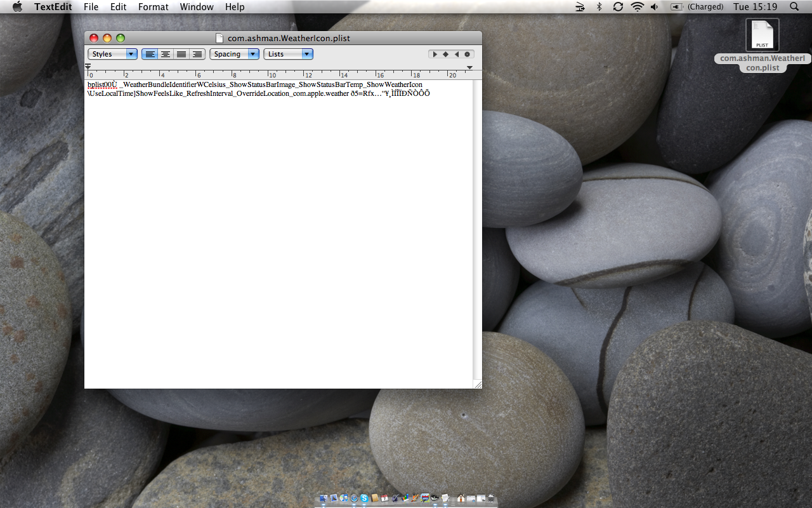This screenshot has width=812, height=508.
Task: Open the Bluetooth menu
Action: (599, 7)
